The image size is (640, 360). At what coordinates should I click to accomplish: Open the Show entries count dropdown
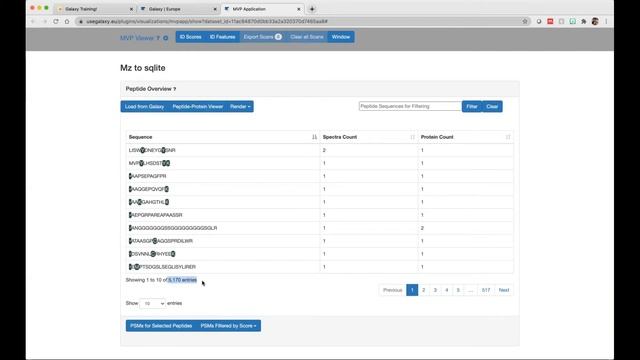[152, 303]
